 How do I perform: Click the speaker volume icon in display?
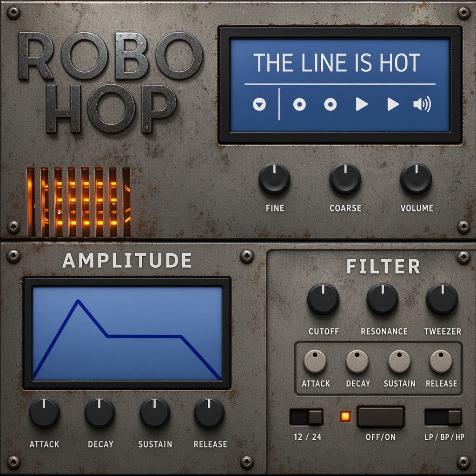tap(422, 105)
